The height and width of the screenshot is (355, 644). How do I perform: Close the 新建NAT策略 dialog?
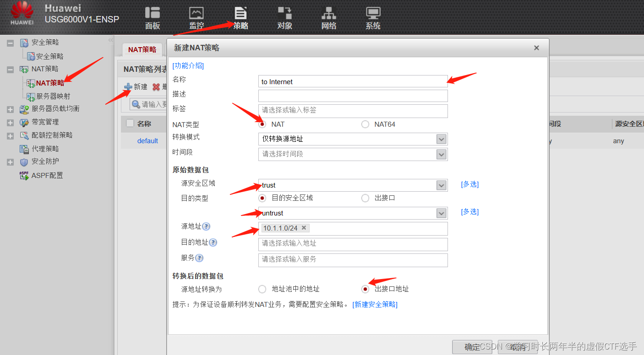[536, 48]
